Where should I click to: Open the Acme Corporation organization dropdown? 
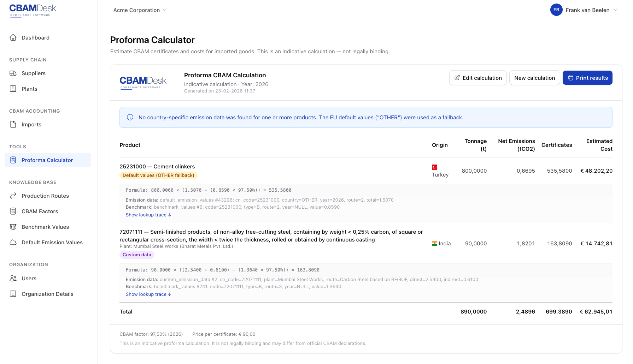click(x=140, y=10)
